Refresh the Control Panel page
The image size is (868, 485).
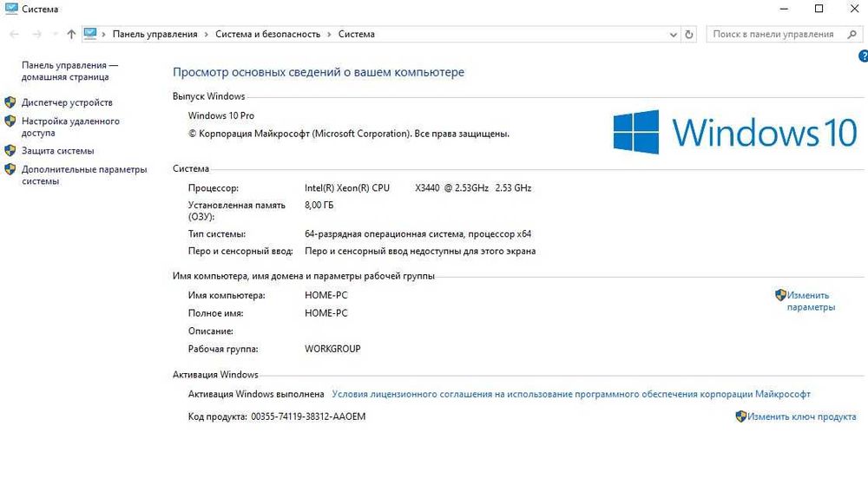coord(689,35)
